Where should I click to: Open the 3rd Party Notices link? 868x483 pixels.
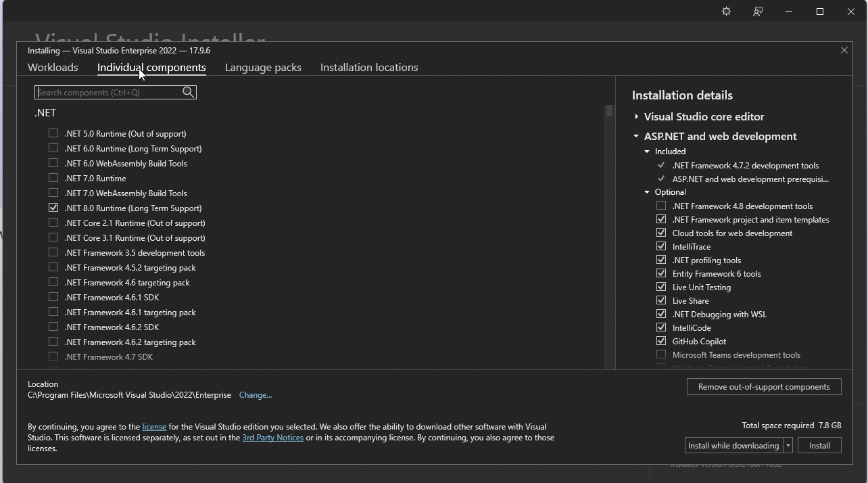[272, 438]
